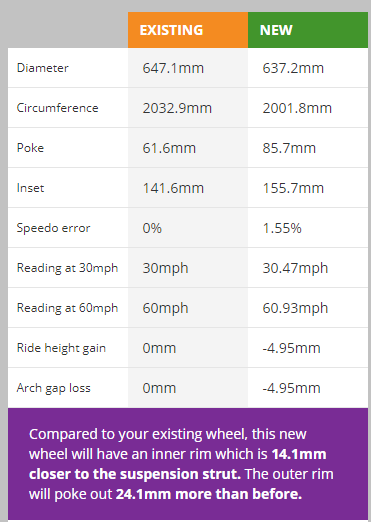The image size is (371, 522).
Task: Select the Ride height gain label
Action: tap(61, 348)
